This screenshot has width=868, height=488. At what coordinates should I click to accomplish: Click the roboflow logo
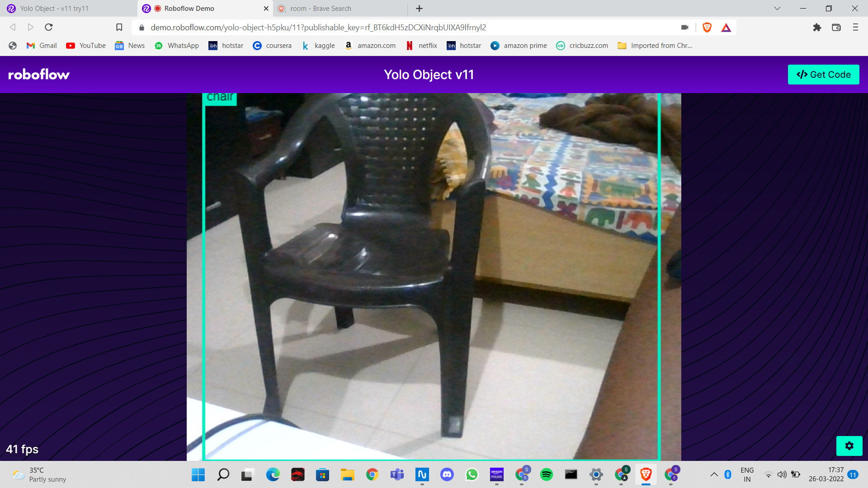pos(38,74)
